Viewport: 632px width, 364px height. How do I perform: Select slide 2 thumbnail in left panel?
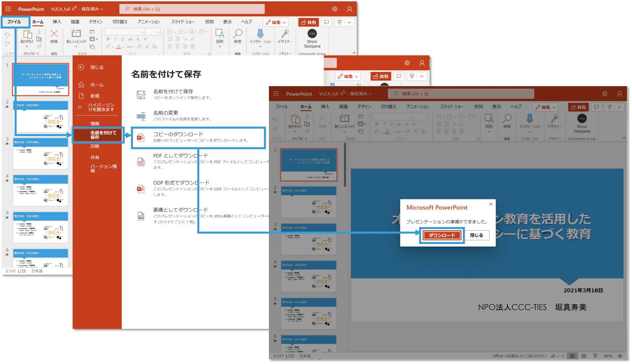tap(40, 117)
